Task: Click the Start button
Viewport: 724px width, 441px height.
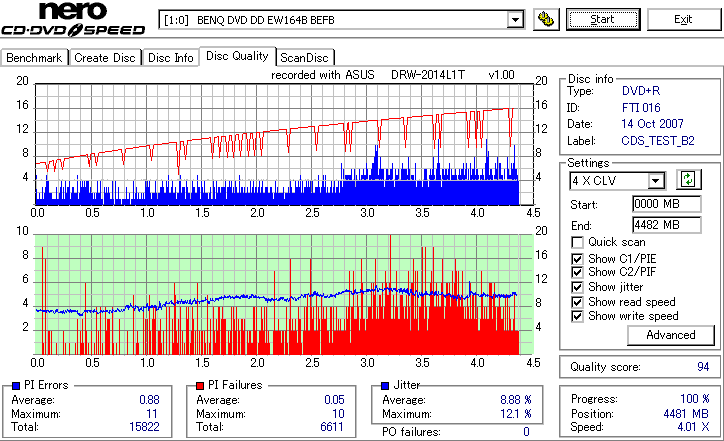Action: [603, 19]
